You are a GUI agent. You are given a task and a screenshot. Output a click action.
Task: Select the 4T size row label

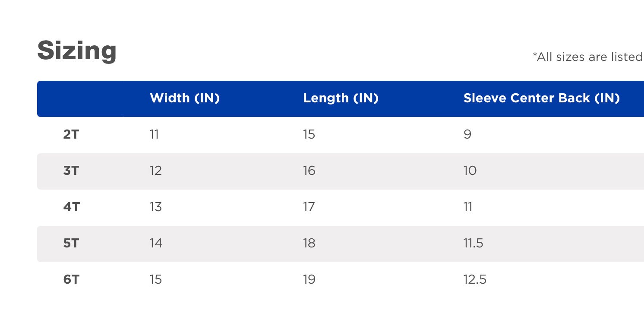coord(71,207)
